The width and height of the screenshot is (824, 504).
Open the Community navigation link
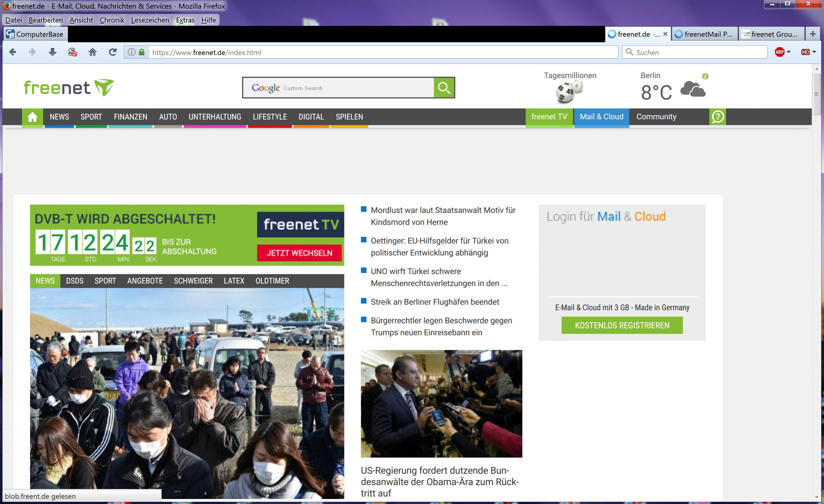click(656, 117)
